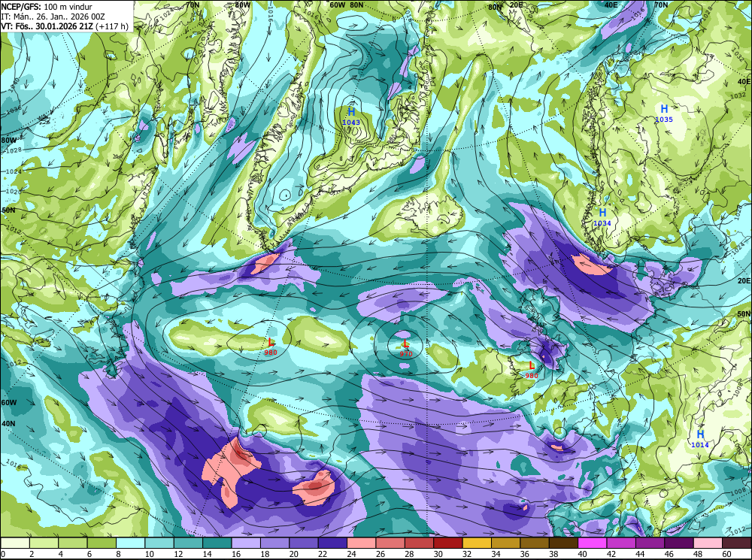Click the 'NCEP/GFS: 100 m vindur' title text
This screenshot has height=560, width=752.
coord(47,7)
